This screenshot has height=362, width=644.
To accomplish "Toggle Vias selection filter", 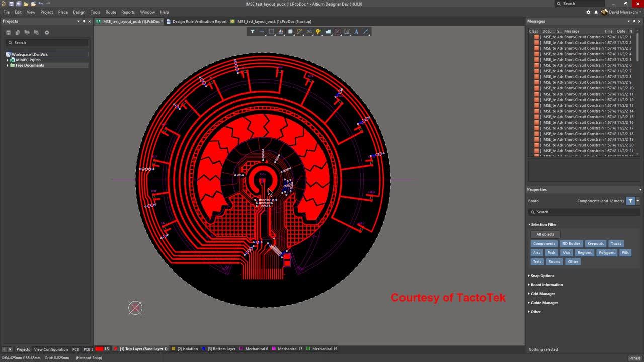I will point(567,253).
